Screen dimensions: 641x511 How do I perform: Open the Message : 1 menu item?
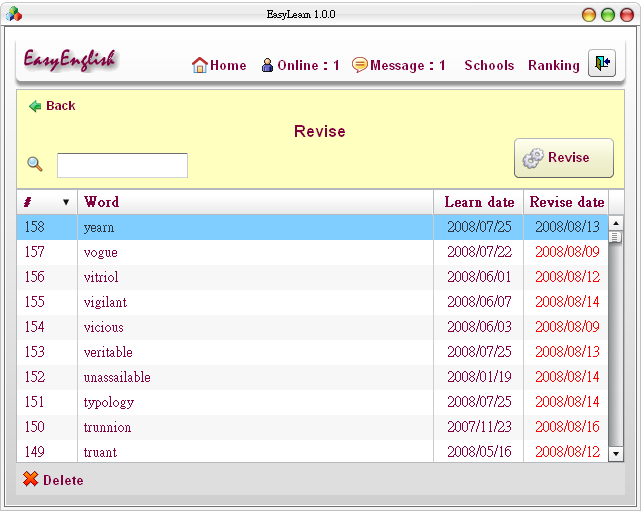click(x=408, y=65)
